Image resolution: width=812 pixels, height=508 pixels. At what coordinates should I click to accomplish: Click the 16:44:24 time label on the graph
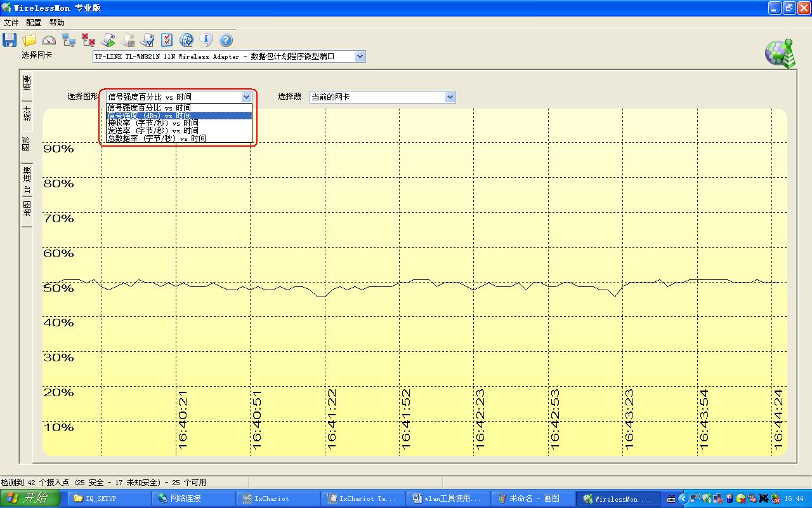tap(778, 418)
